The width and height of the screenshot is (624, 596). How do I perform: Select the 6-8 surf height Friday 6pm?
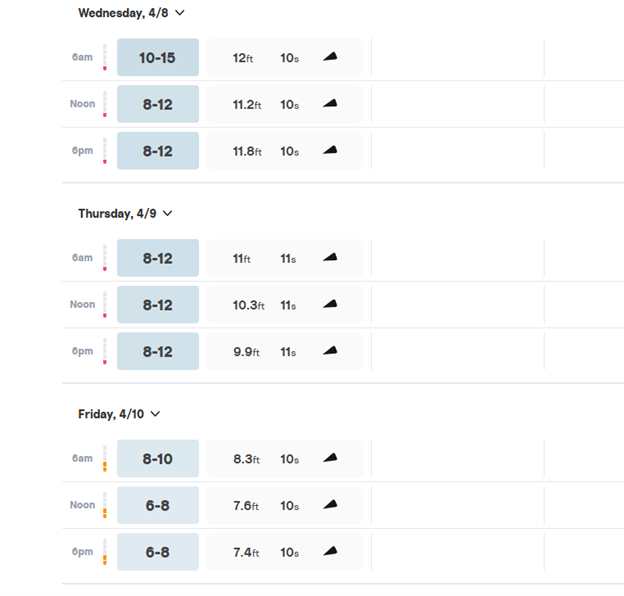coord(157,552)
